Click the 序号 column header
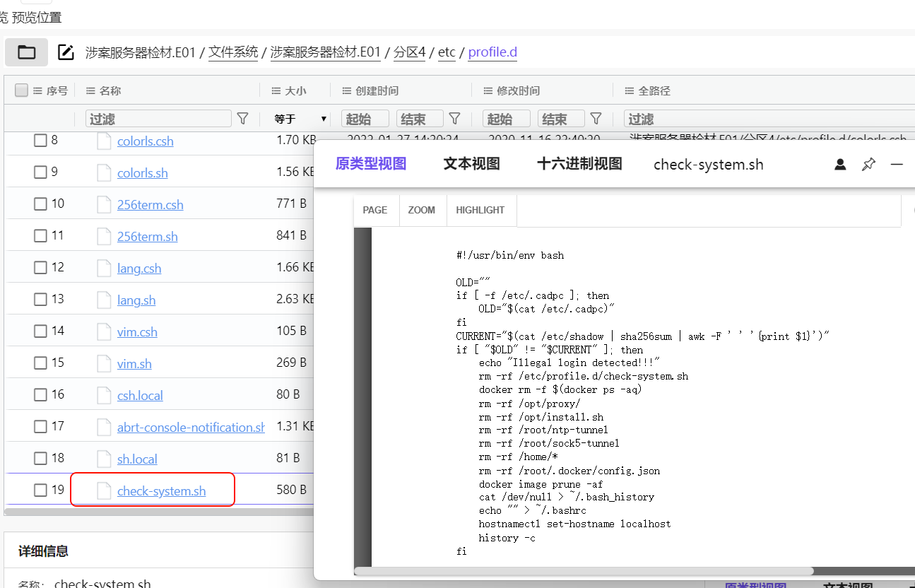 click(57, 90)
